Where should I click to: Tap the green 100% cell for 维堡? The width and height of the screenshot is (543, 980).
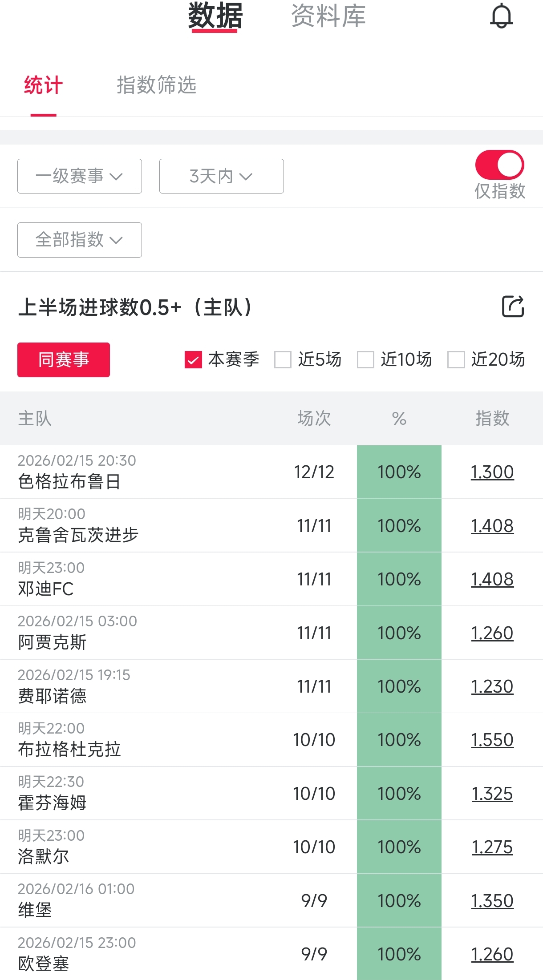click(x=399, y=901)
